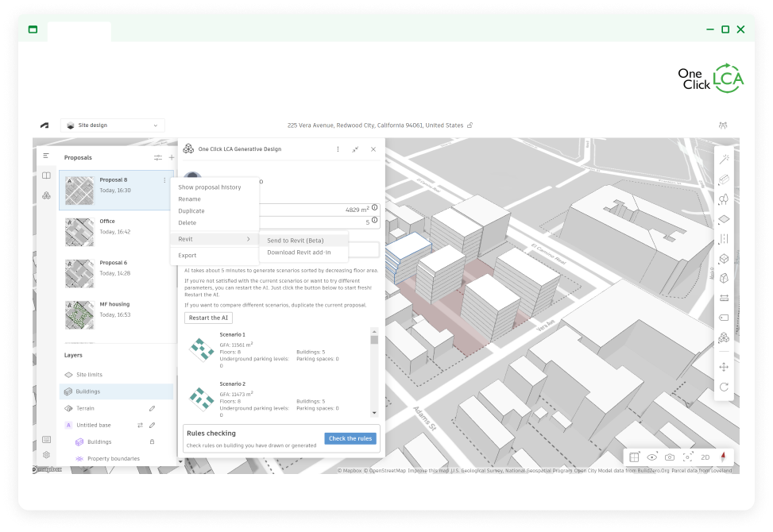Image resolution: width=773 pixels, height=532 pixels.
Task: Click the application window icon in title bar
Action: [33, 29]
